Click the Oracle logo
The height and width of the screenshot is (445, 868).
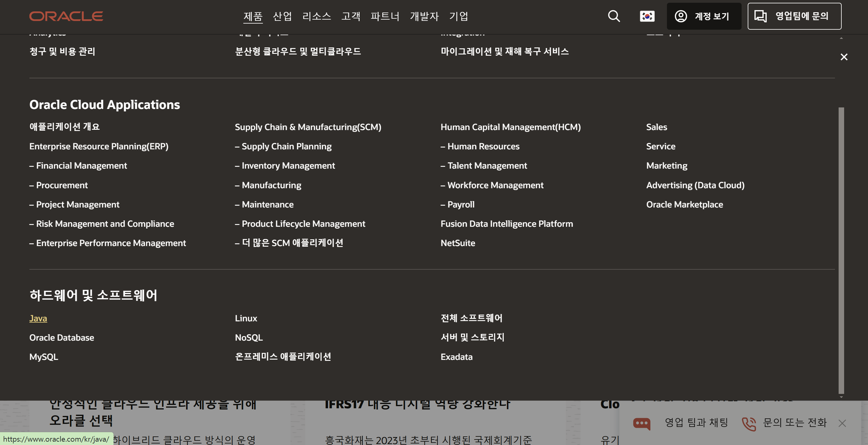(66, 16)
